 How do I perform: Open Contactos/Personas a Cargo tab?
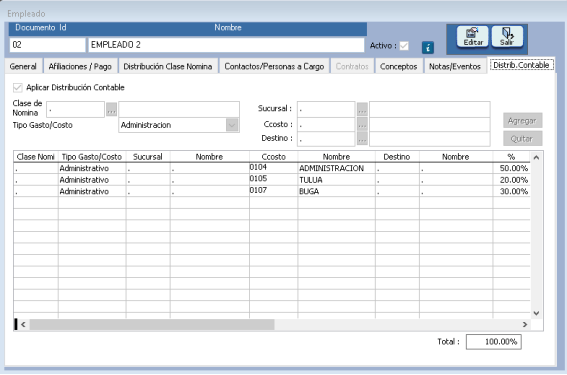point(274,67)
